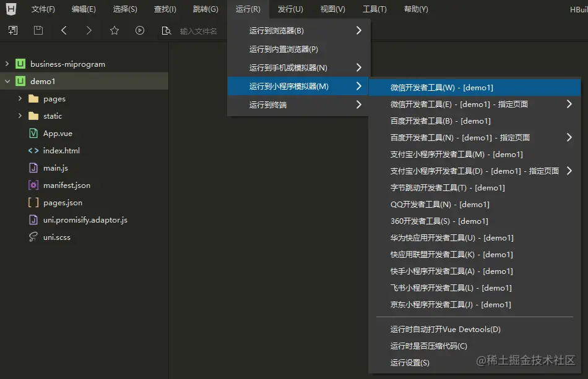Click the 运行(R) menu
The height and width of the screenshot is (379, 588).
pos(248,9)
